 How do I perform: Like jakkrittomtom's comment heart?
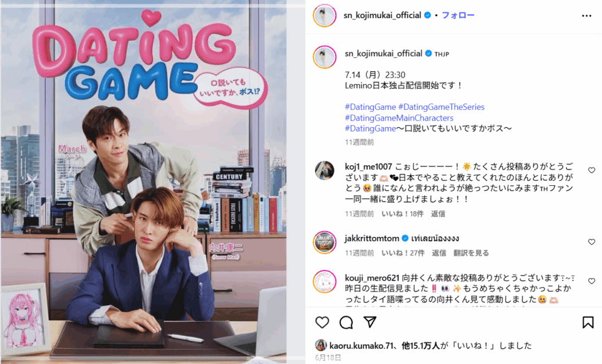click(x=591, y=242)
